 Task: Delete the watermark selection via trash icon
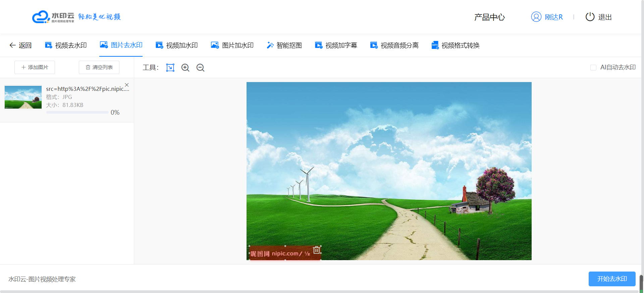click(x=317, y=250)
